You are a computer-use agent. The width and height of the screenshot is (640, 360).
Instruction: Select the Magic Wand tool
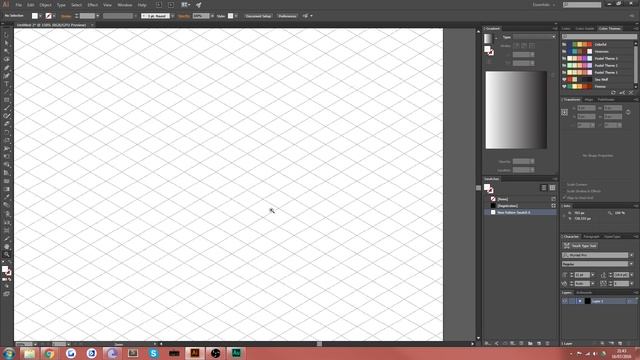6,51
